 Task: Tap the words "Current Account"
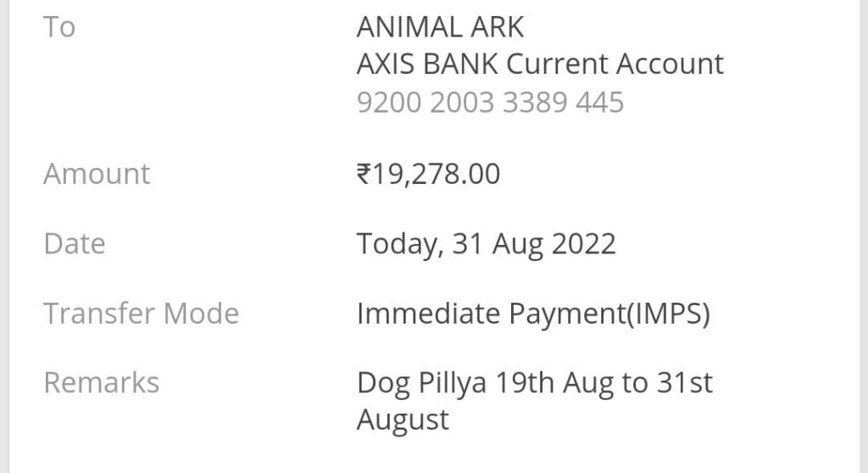615,64
